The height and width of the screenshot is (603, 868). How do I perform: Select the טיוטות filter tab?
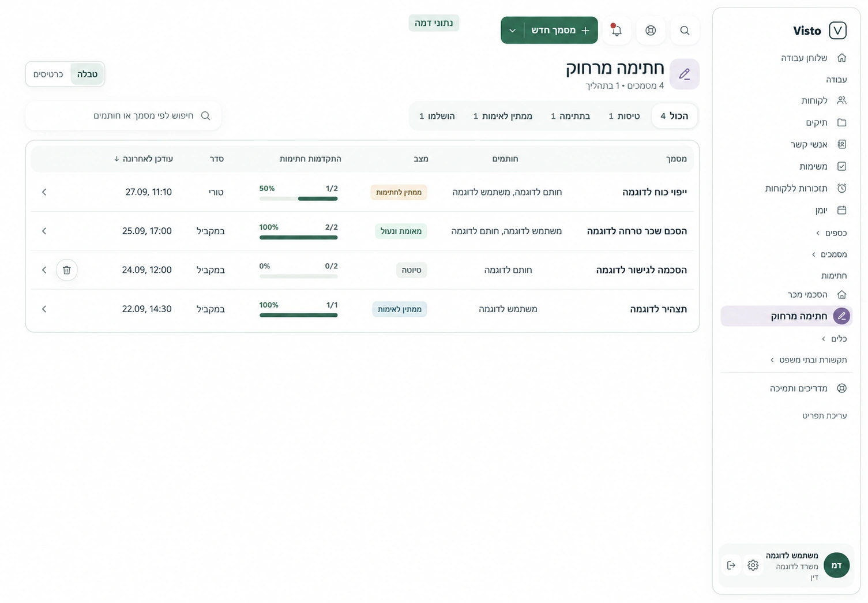624,116
